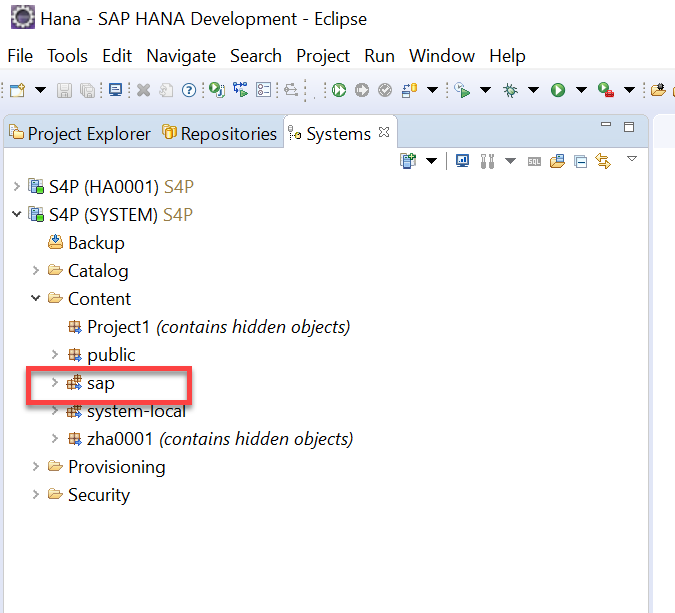The height and width of the screenshot is (613, 675).
Task: Maximize the Systems view panel
Action: [x=629, y=127]
